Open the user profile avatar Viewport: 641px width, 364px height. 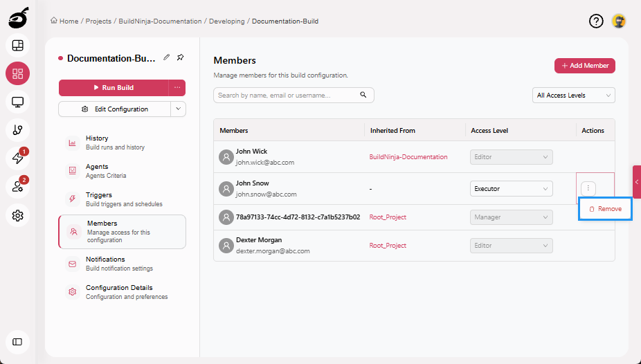point(619,21)
